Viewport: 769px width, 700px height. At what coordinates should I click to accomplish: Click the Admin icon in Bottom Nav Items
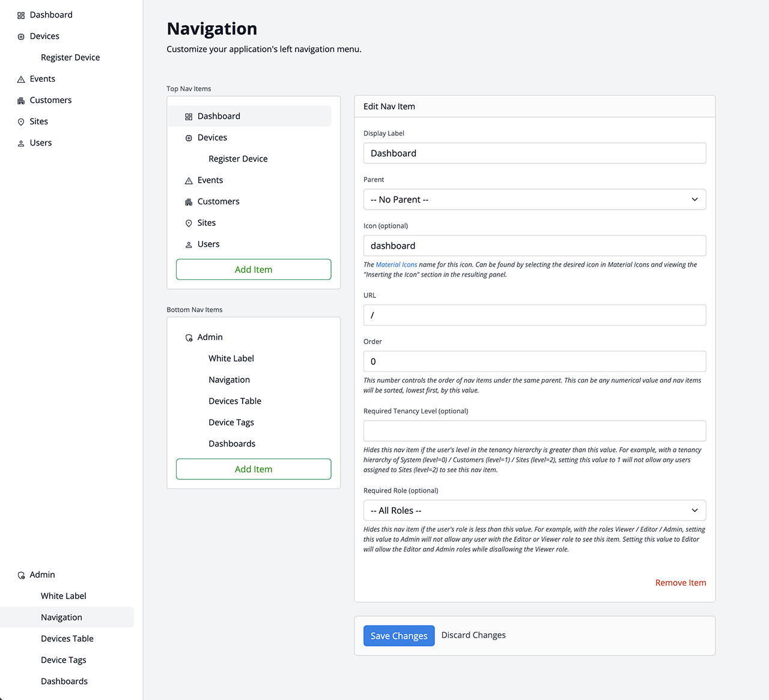189,338
